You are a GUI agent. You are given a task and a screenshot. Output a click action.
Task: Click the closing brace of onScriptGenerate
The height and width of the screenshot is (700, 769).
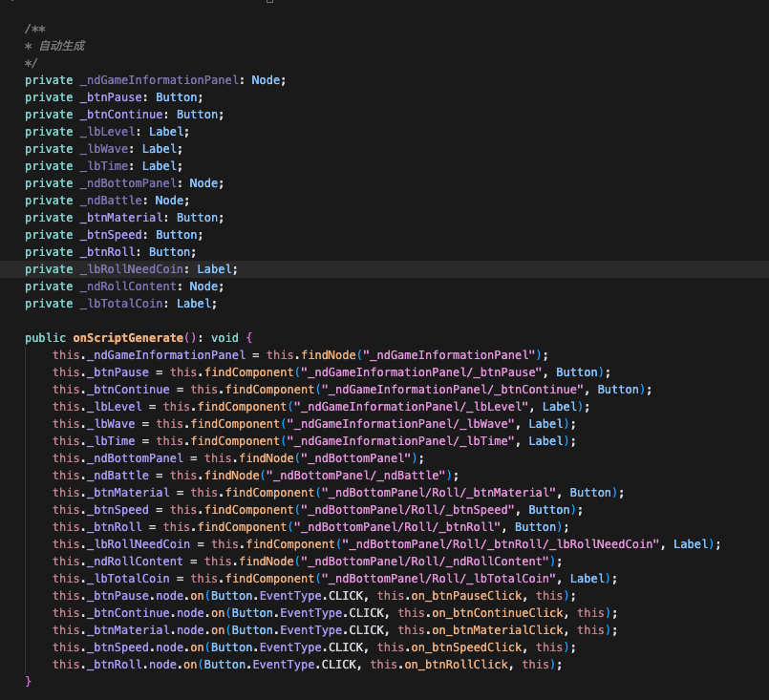[28, 681]
